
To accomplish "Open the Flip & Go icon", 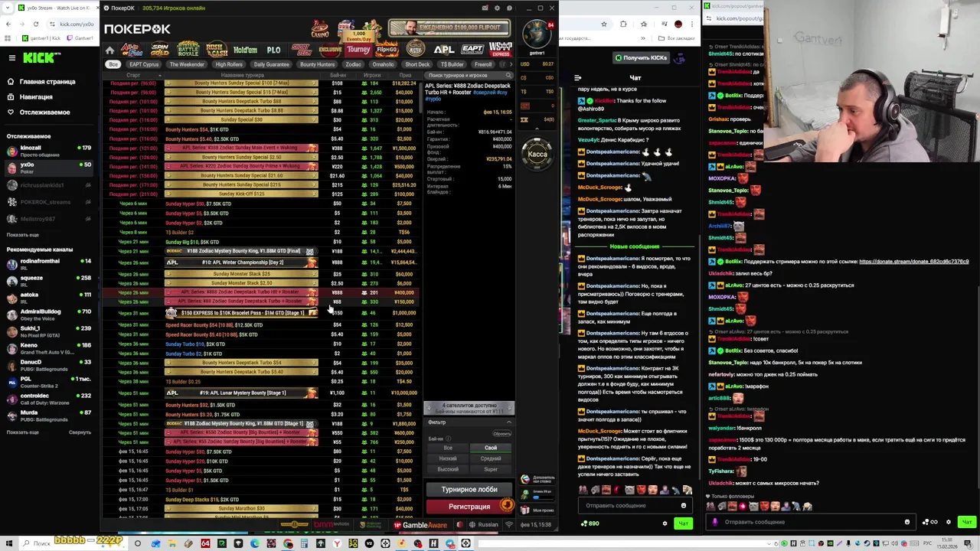I will click(x=387, y=50).
